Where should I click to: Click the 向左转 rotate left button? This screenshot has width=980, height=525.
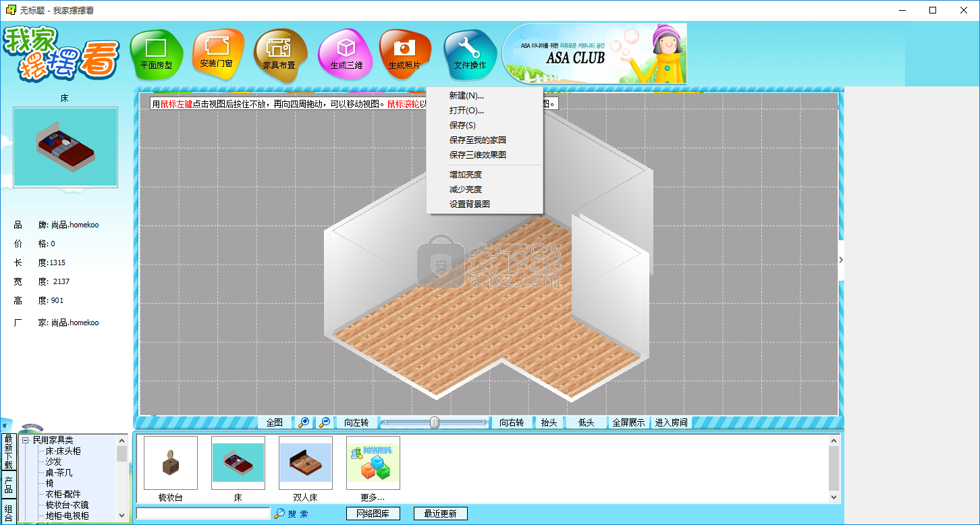point(356,422)
